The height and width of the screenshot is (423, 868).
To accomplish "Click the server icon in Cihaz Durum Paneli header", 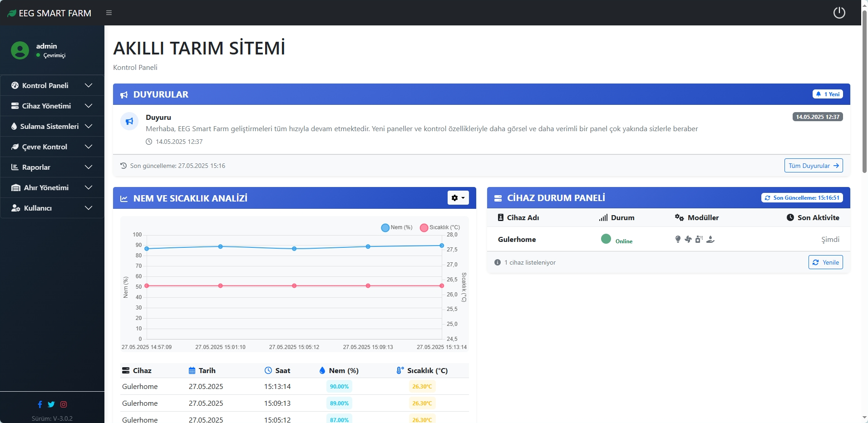I will pyautogui.click(x=498, y=198).
